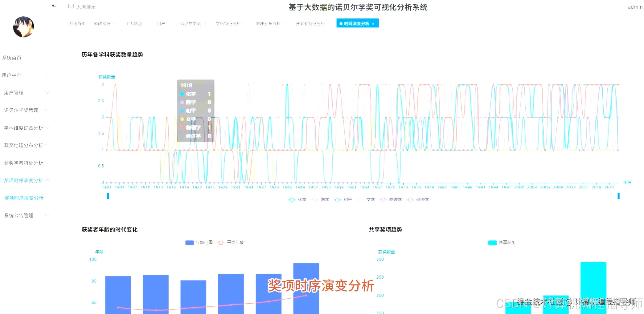Toggle 和平 series in trend legend
Image resolution: width=644 pixels, height=314 pixels.
pyautogui.click(x=343, y=199)
